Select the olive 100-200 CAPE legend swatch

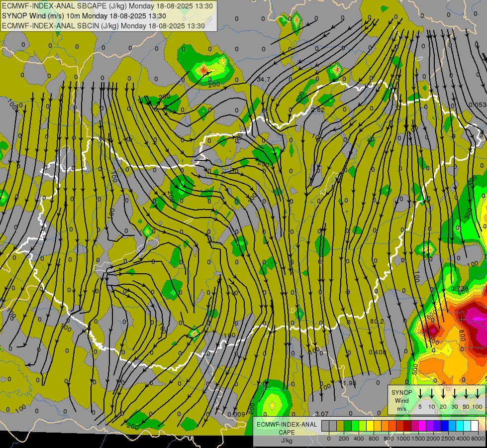(x=340, y=426)
